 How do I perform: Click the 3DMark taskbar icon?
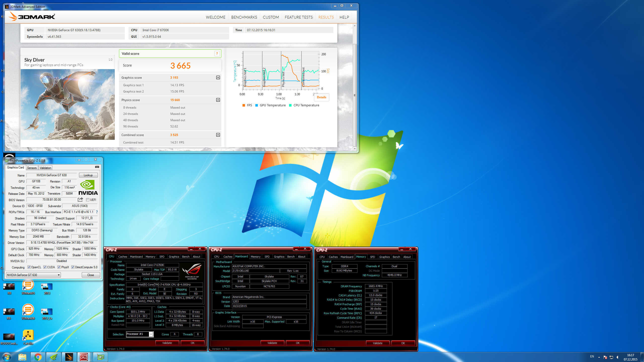(69, 357)
